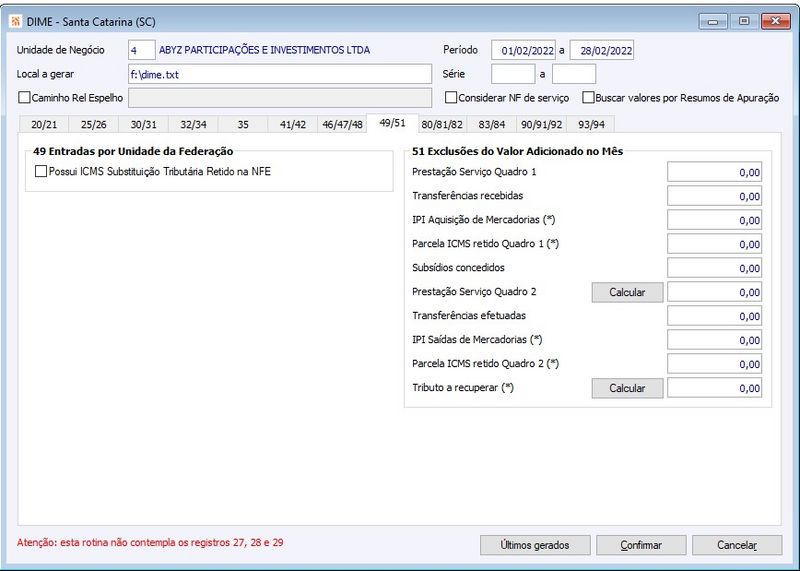Edit the Período start date field

(x=523, y=50)
